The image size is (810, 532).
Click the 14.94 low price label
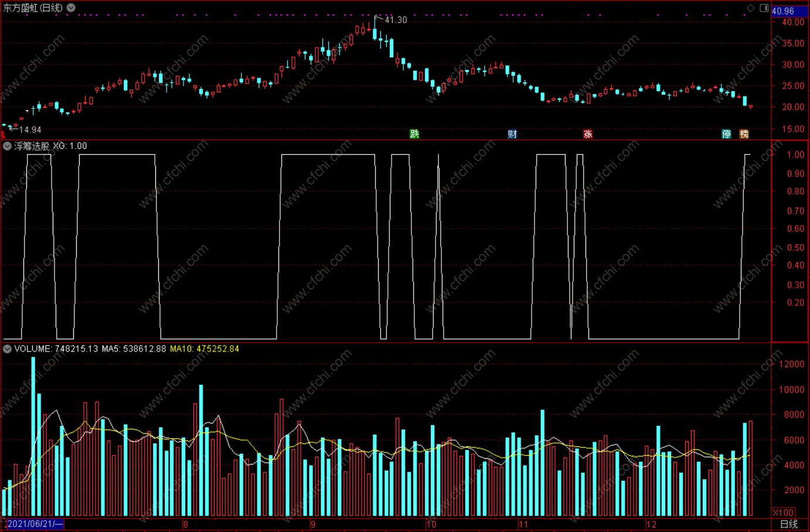pyautogui.click(x=30, y=129)
